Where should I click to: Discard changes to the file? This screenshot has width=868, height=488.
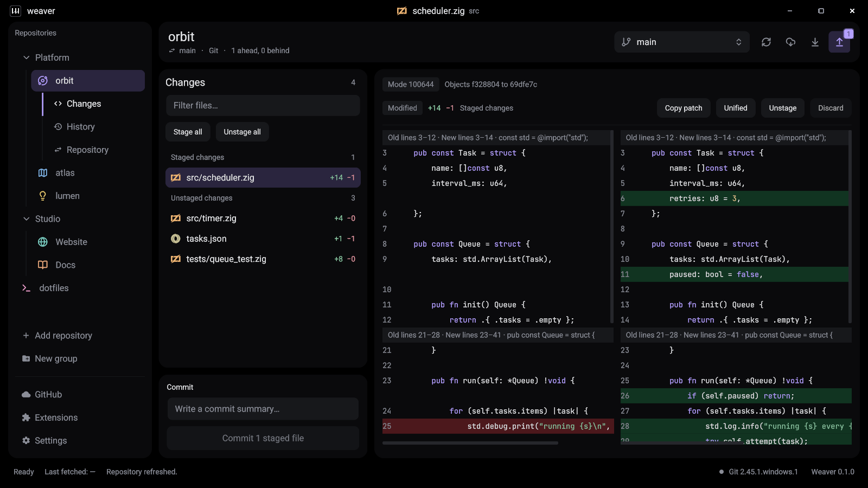[x=831, y=108]
